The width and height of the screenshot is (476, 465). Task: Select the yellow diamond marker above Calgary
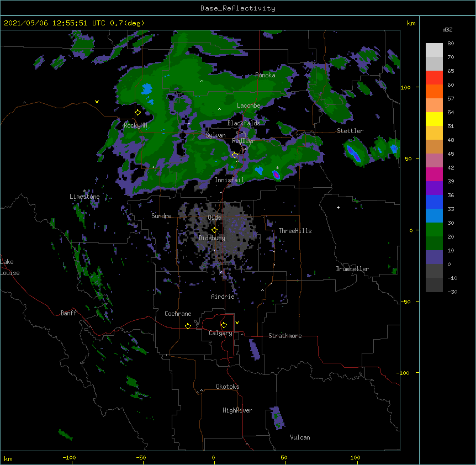point(224,325)
